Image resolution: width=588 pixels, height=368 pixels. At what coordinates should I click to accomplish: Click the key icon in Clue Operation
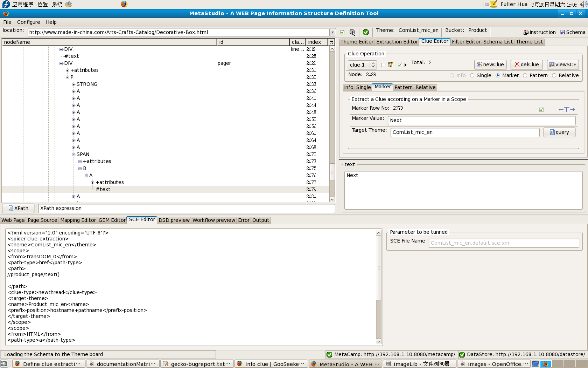391,65
